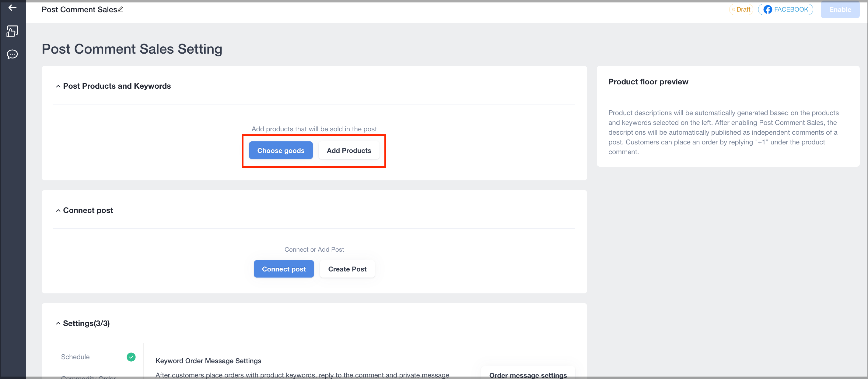Open the chat messages sidebar icon
The width and height of the screenshot is (868, 379).
[x=12, y=54]
